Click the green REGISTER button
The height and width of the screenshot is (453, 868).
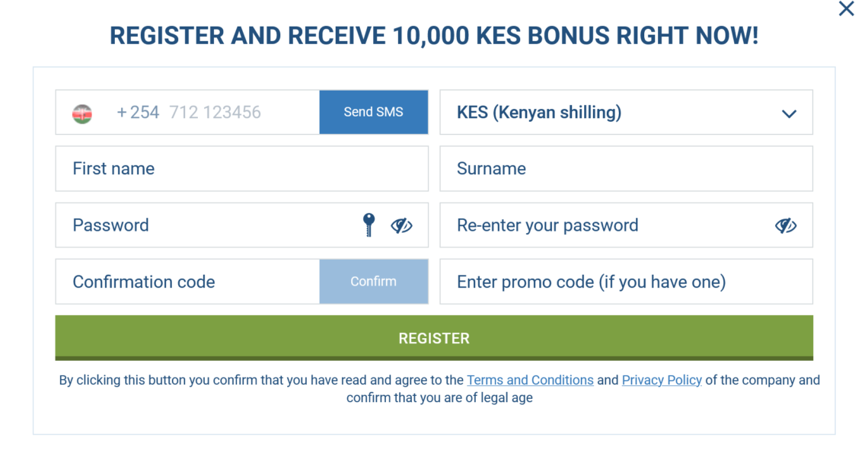pos(434,338)
